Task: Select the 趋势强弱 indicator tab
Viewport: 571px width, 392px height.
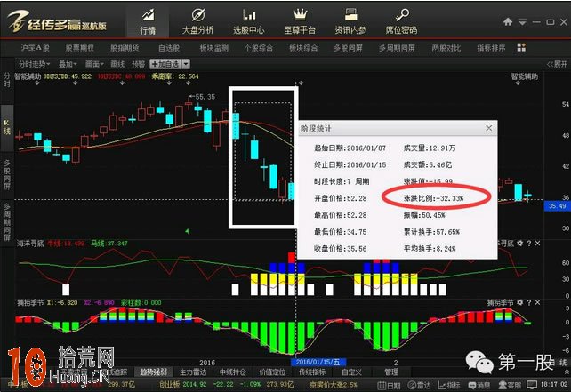Action: coord(153,372)
